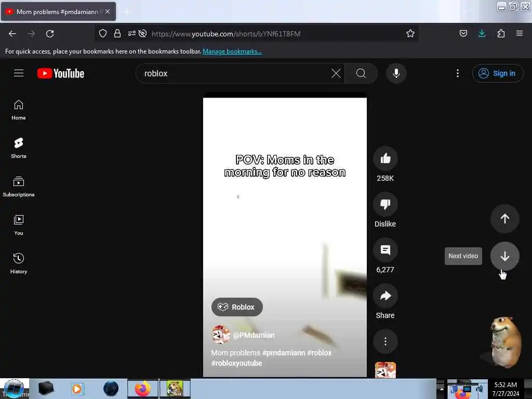Click the Sign in button
532x399 pixels.
497,73
